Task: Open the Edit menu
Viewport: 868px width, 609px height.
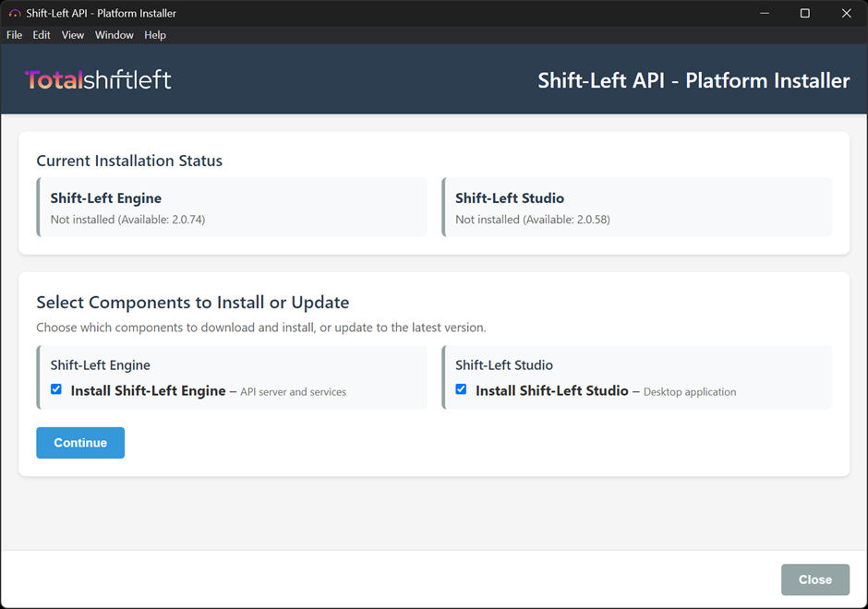Action: 41,35
